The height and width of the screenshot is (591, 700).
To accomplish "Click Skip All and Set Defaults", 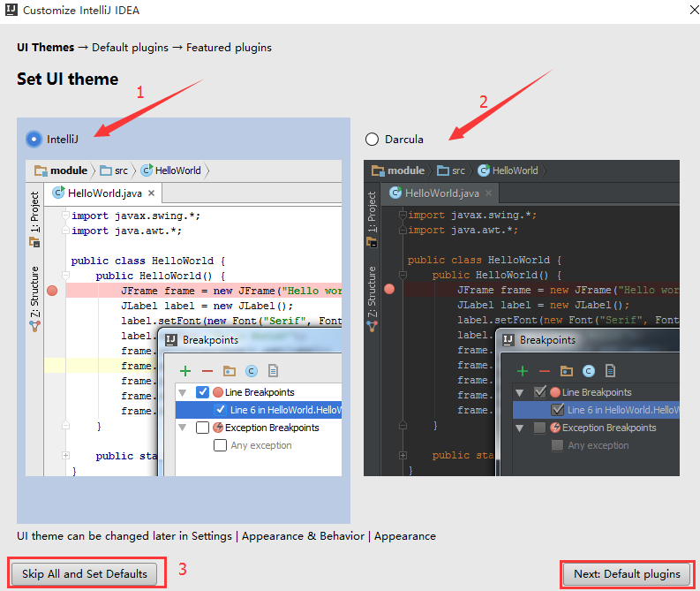I will (85, 573).
